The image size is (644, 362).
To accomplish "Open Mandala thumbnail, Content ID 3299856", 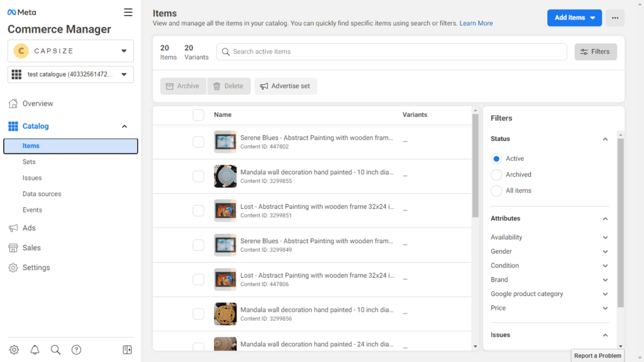I will click(225, 314).
